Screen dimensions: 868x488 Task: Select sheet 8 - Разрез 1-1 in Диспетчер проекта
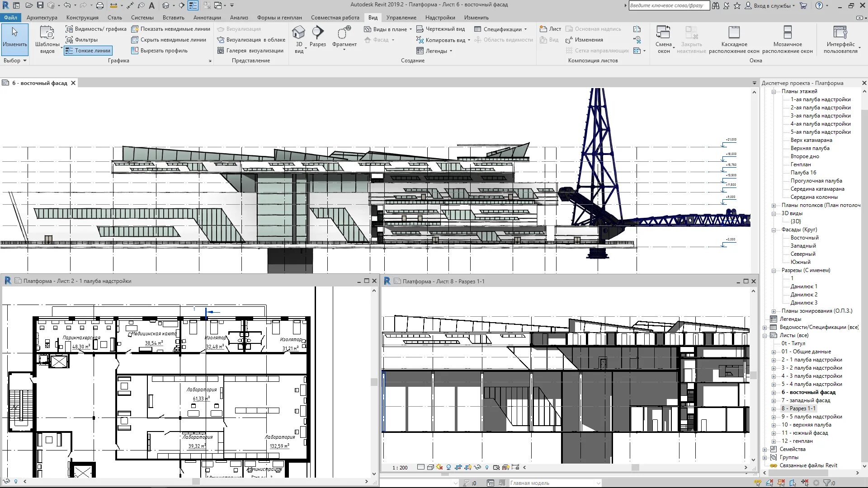point(799,408)
